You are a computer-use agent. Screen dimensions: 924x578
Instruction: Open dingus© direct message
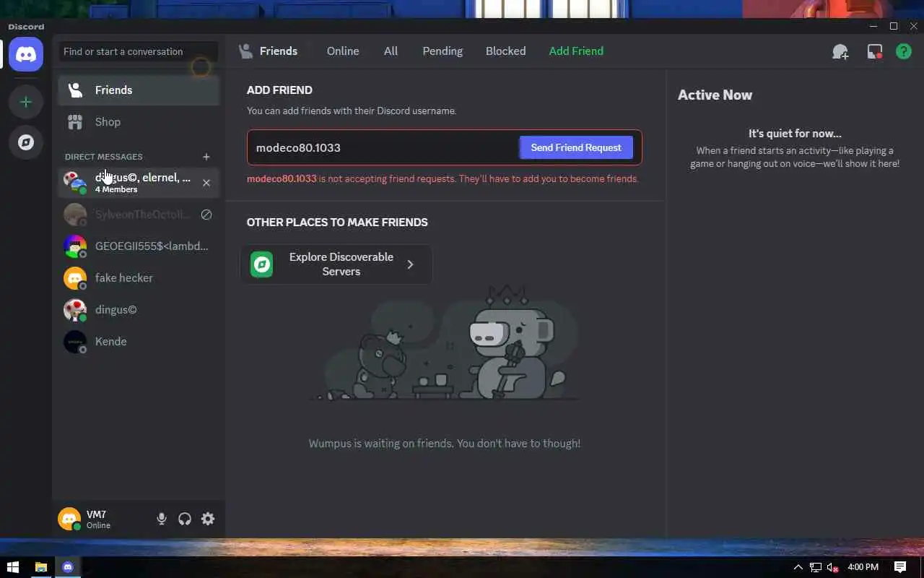(139, 310)
